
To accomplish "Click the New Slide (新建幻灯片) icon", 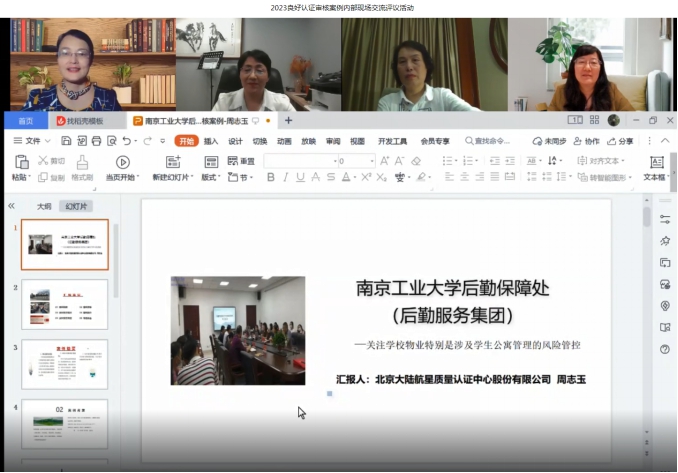I will click(x=173, y=162).
